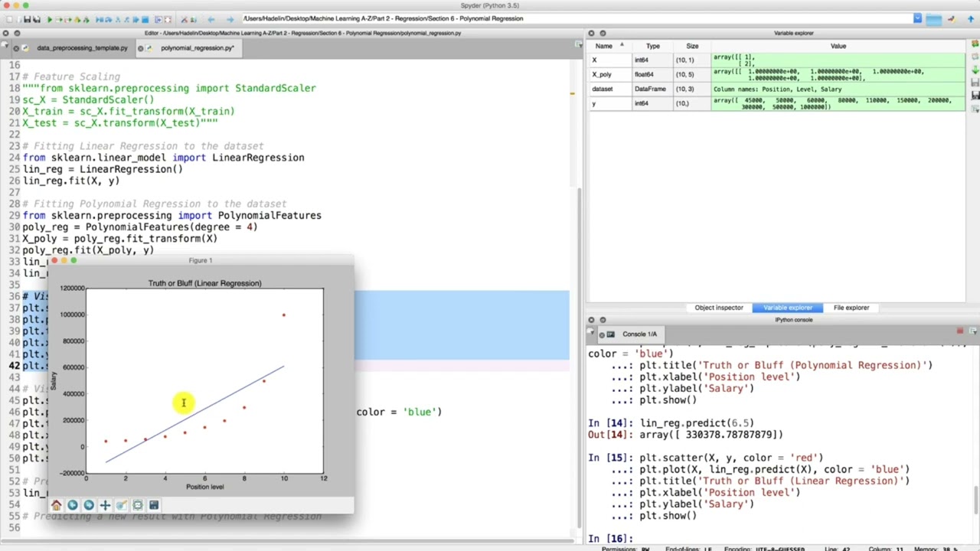
Task: Select the Zoom to rectangle tool
Action: [121, 505]
